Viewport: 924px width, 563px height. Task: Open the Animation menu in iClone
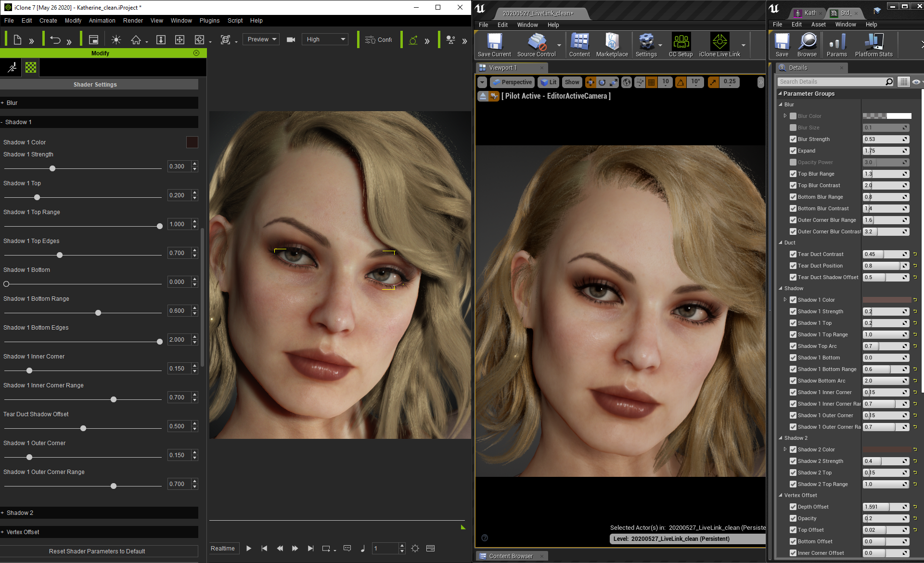click(x=102, y=21)
